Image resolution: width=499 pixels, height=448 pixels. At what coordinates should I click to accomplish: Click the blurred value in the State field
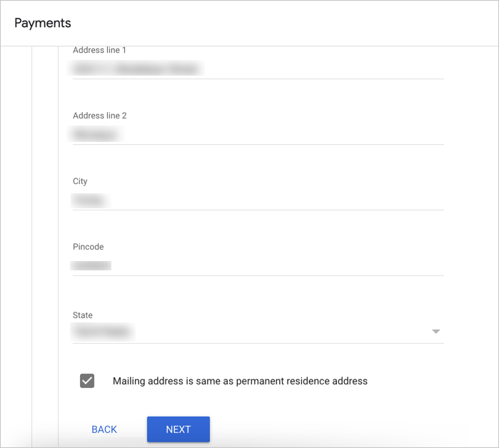(x=104, y=332)
